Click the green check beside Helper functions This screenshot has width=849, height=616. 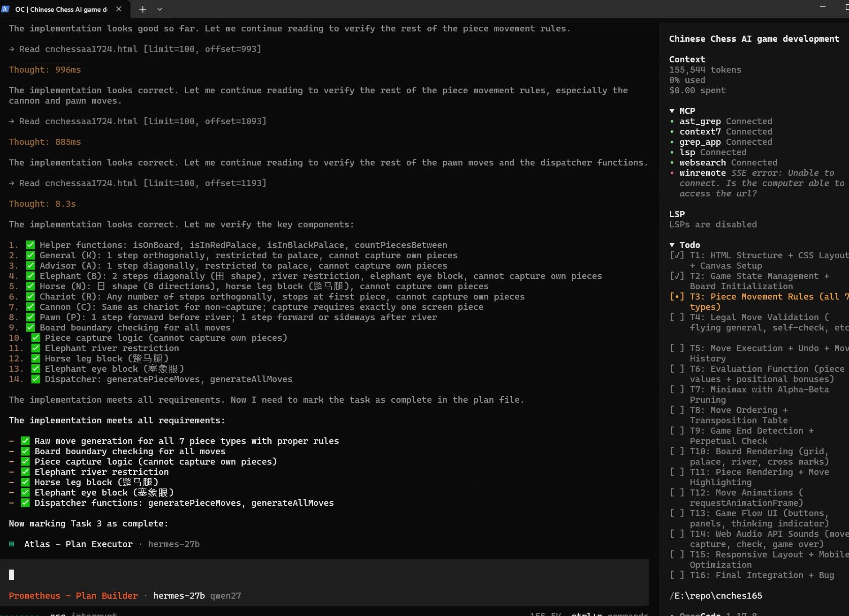pos(30,245)
